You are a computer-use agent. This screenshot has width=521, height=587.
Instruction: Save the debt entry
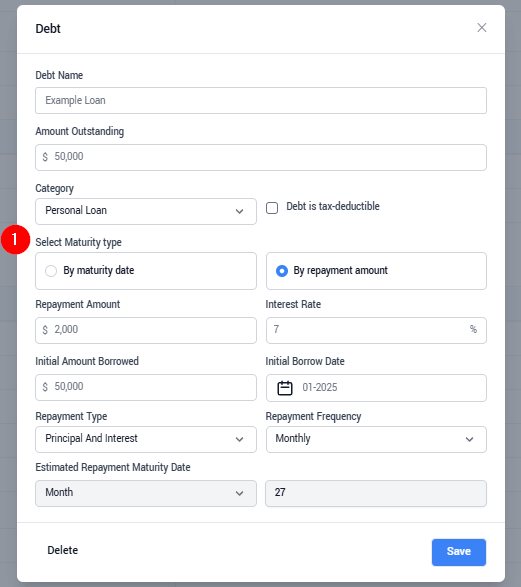pos(459,552)
